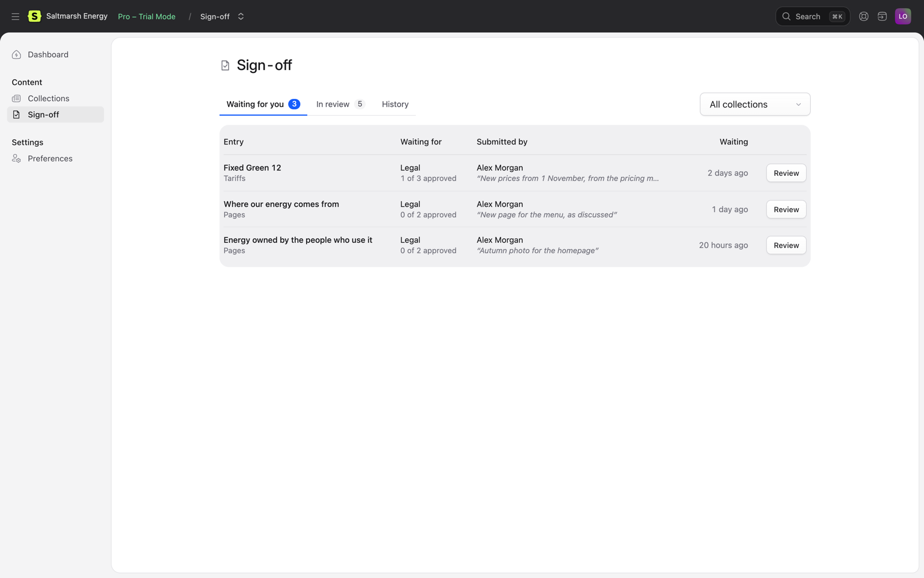Click the Waiting column header

(733, 142)
